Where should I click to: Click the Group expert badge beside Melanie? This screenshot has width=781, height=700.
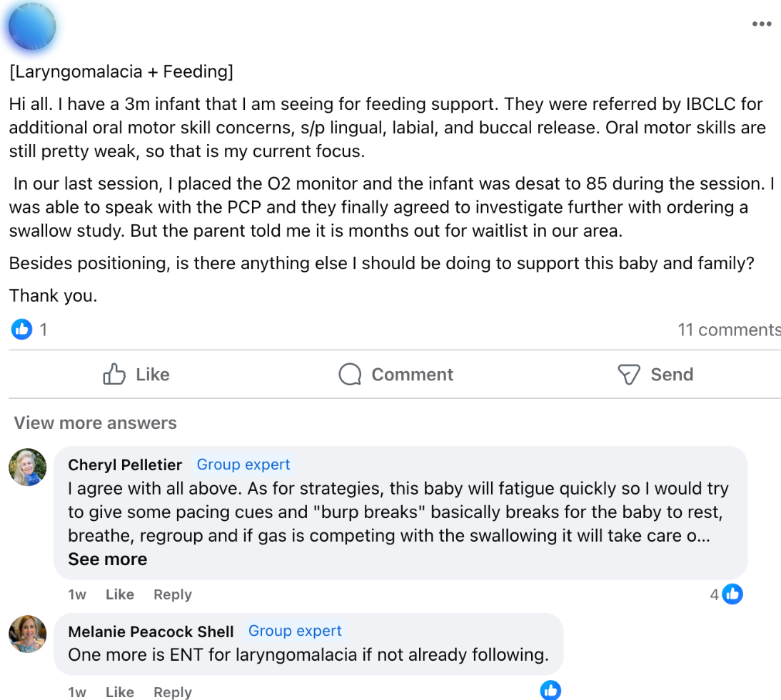[x=295, y=631]
